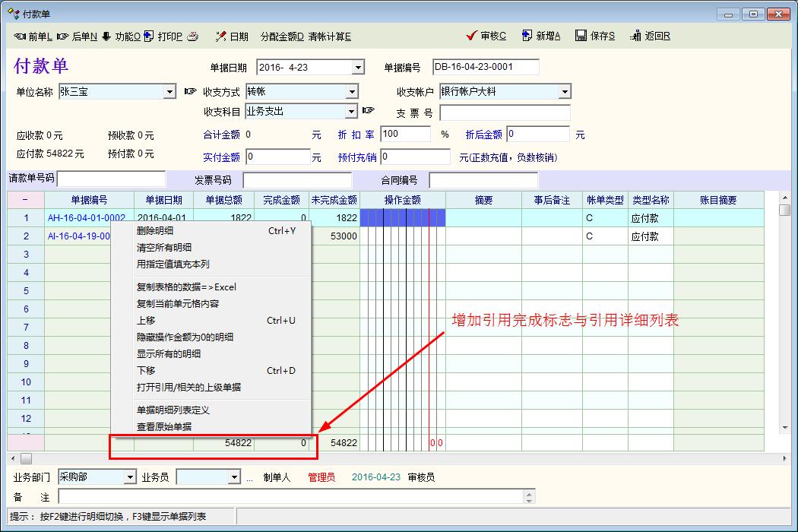The width and height of the screenshot is (798, 532).
Task: Expand the 单据日期 date dropdown
Action: (x=358, y=68)
